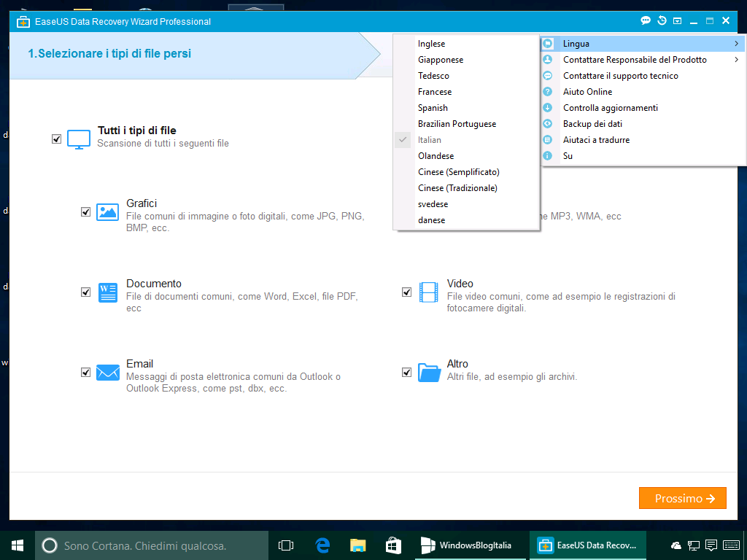Image resolution: width=747 pixels, height=560 pixels.
Task: Toggle the Tutti i tipi di file checkbox
Action: (56, 139)
